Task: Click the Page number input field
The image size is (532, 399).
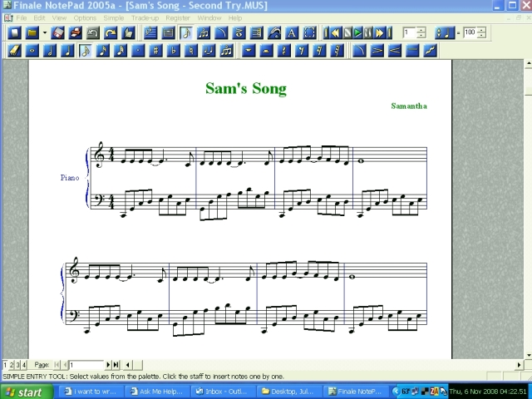Action: point(86,365)
